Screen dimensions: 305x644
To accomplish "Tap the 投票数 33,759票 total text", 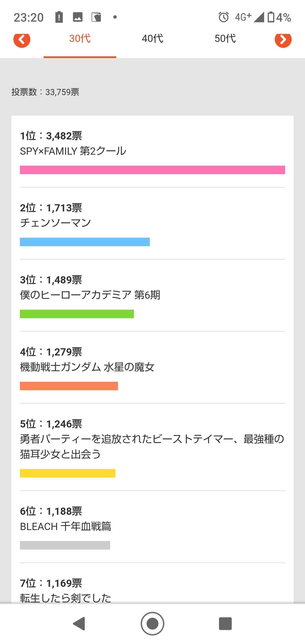I will tap(45, 92).
